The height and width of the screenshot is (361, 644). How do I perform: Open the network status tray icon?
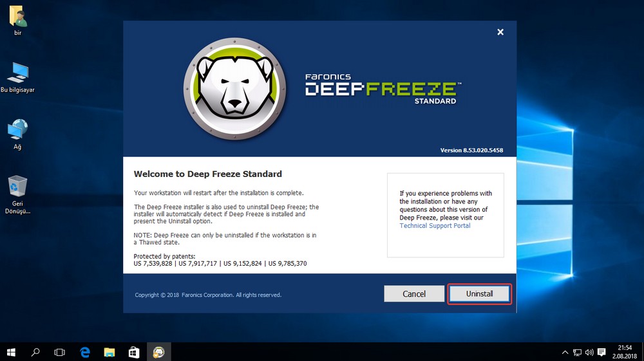(x=578, y=352)
